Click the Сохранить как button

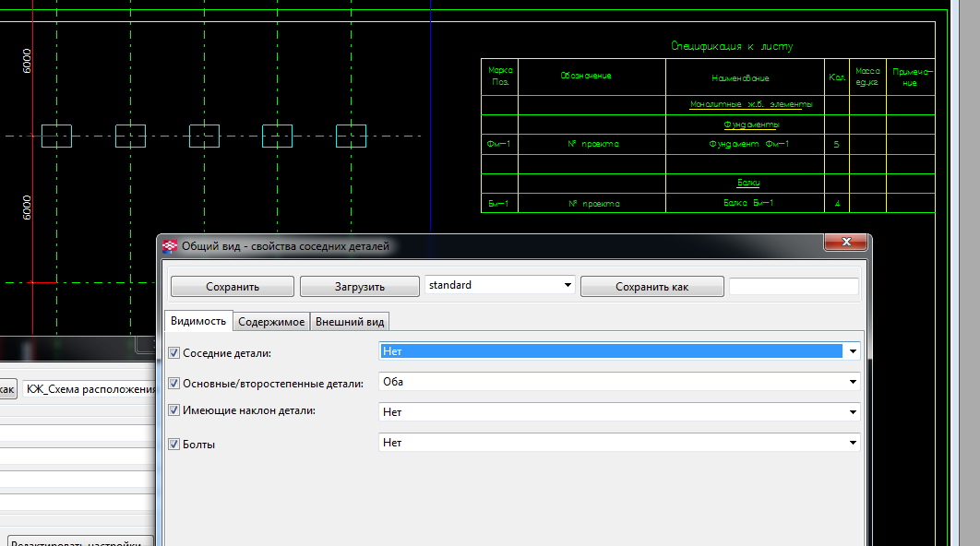(651, 287)
